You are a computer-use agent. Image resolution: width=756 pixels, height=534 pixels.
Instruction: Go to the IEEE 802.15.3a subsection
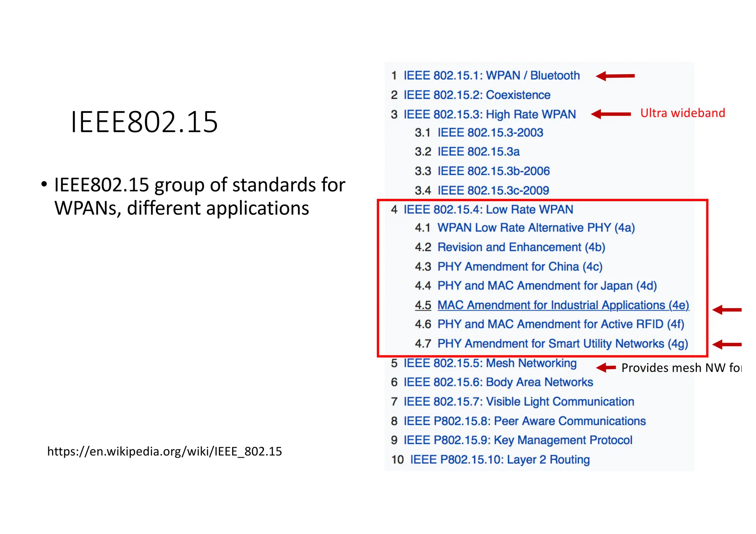(478, 152)
